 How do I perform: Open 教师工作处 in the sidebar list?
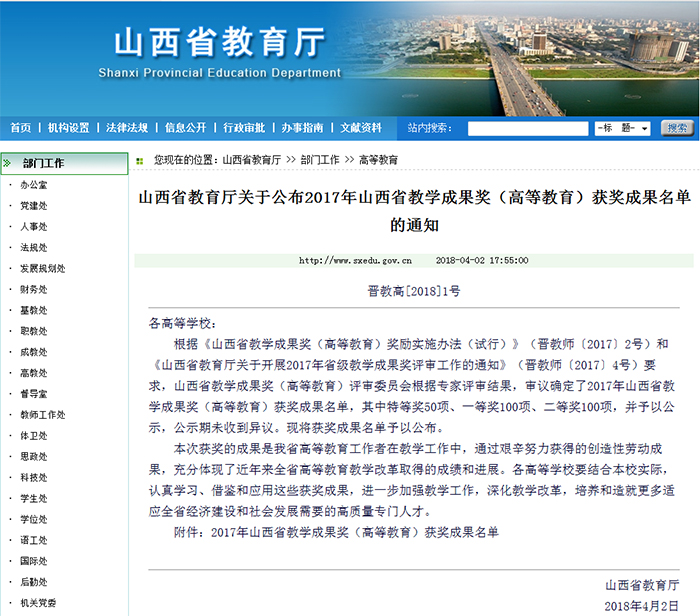(x=42, y=415)
